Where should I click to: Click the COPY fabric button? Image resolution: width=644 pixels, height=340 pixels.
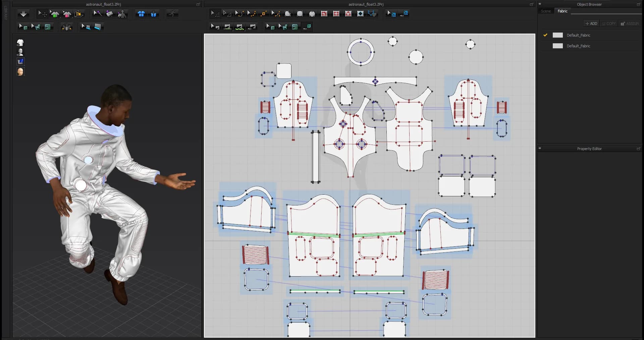point(609,23)
